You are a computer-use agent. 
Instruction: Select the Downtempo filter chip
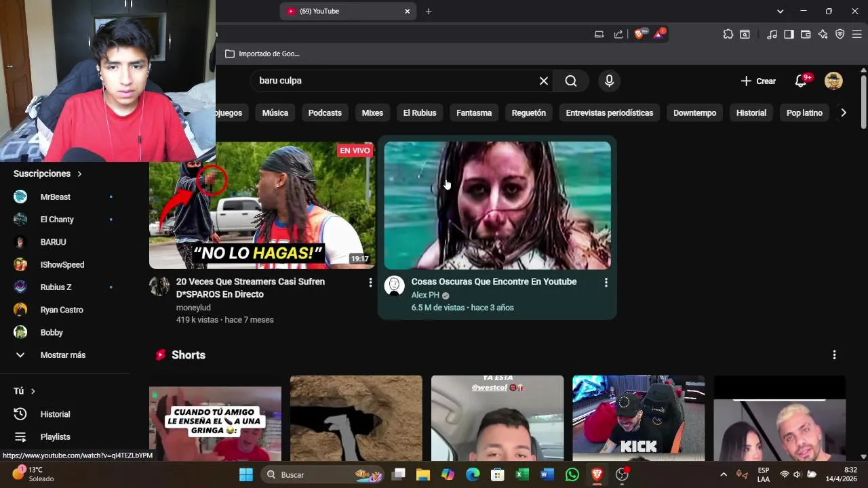point(694,113)
